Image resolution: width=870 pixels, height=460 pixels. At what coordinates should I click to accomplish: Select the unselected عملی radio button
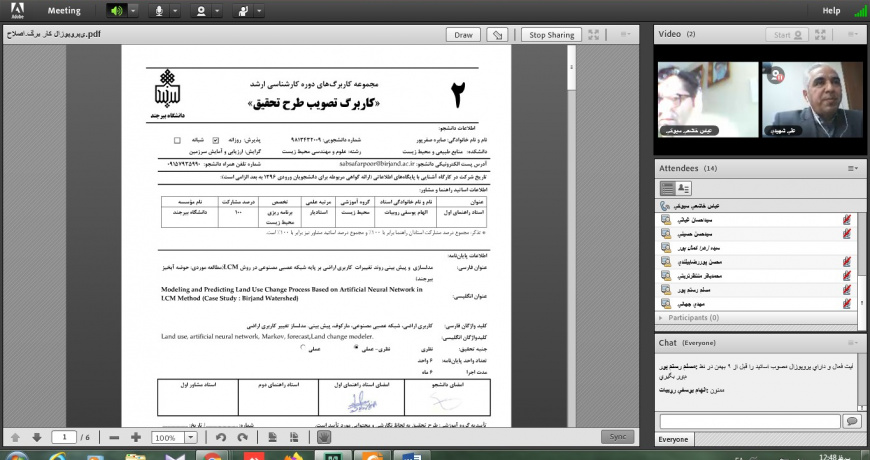pyautogui.click(x=302, y=347)
